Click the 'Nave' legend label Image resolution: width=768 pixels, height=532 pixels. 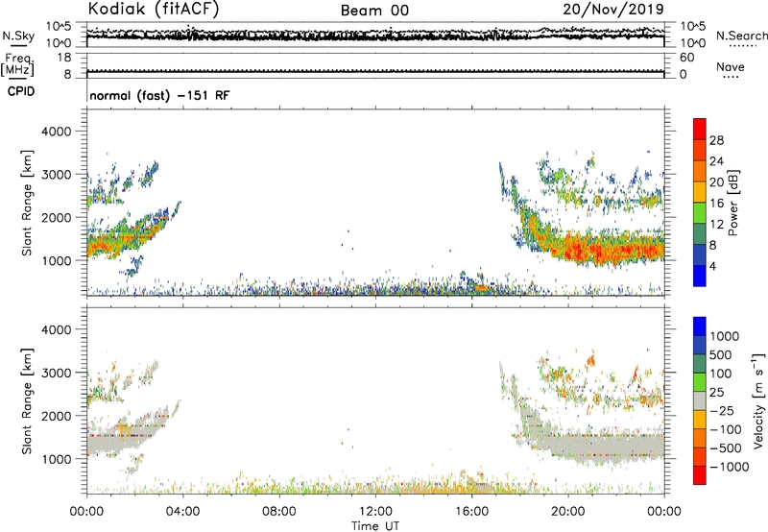731,66
